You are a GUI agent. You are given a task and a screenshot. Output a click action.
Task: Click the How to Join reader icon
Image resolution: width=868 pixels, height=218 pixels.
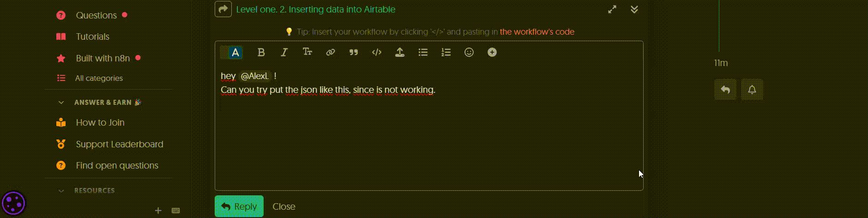pyautogui.click(x=61, y=122)
